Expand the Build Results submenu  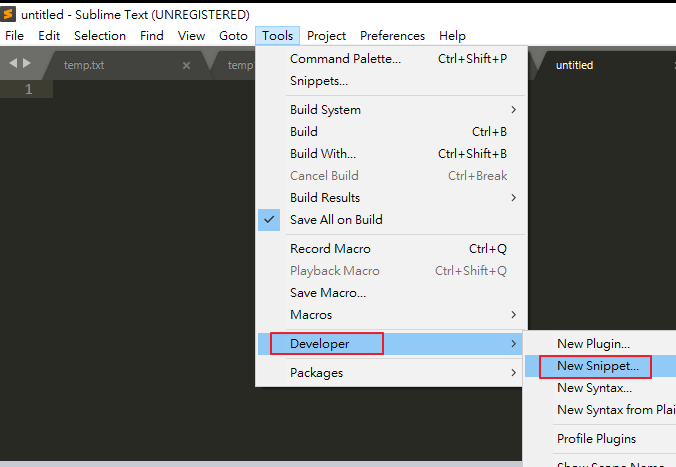point(391,197)
